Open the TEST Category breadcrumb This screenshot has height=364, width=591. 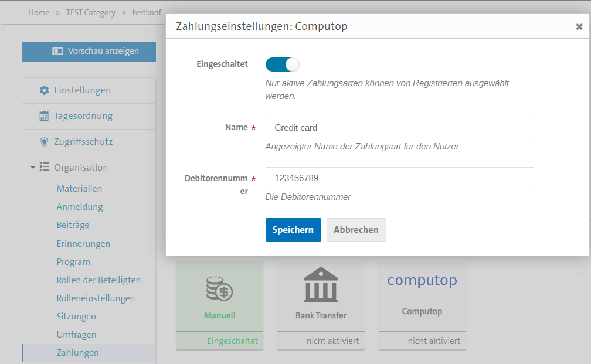[x=91, y=12]
